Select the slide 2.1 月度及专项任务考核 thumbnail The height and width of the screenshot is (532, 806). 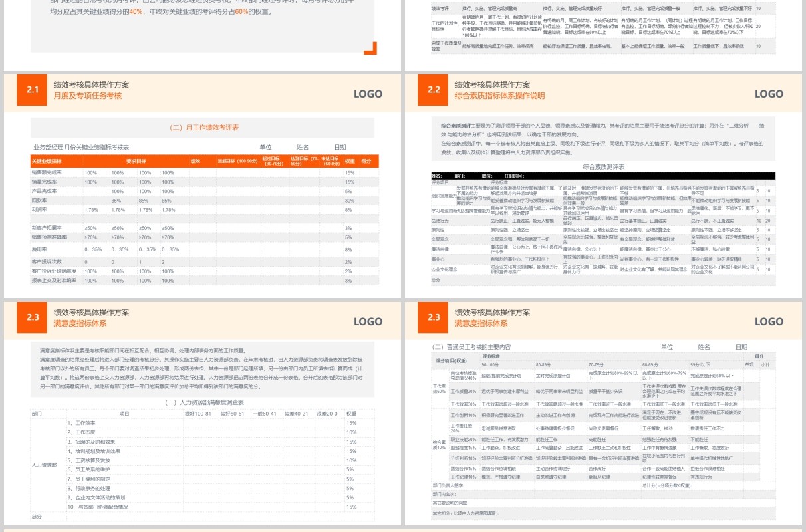click(x=203, y=186)
